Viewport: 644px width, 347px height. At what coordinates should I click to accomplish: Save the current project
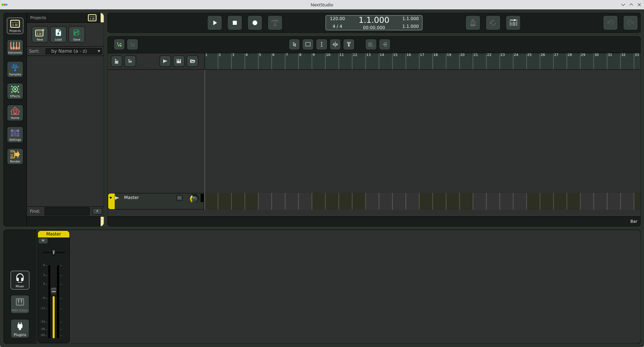(x=77, y=34)
